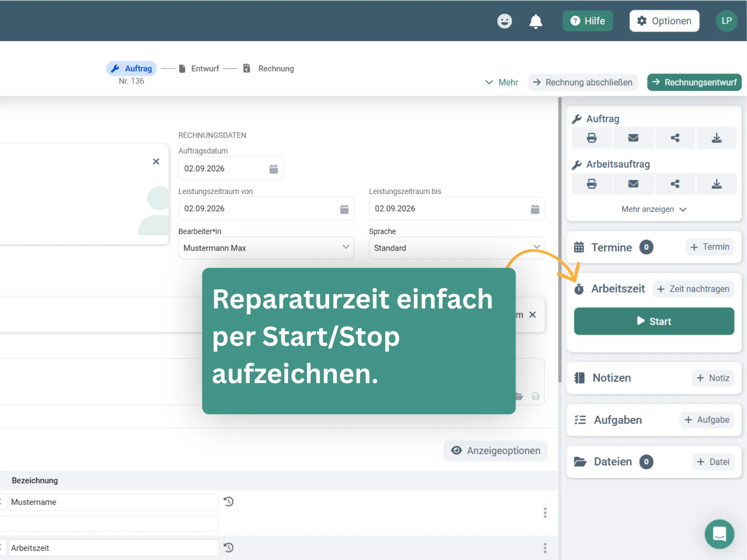Click the Mustername input field

pos(114,502)
